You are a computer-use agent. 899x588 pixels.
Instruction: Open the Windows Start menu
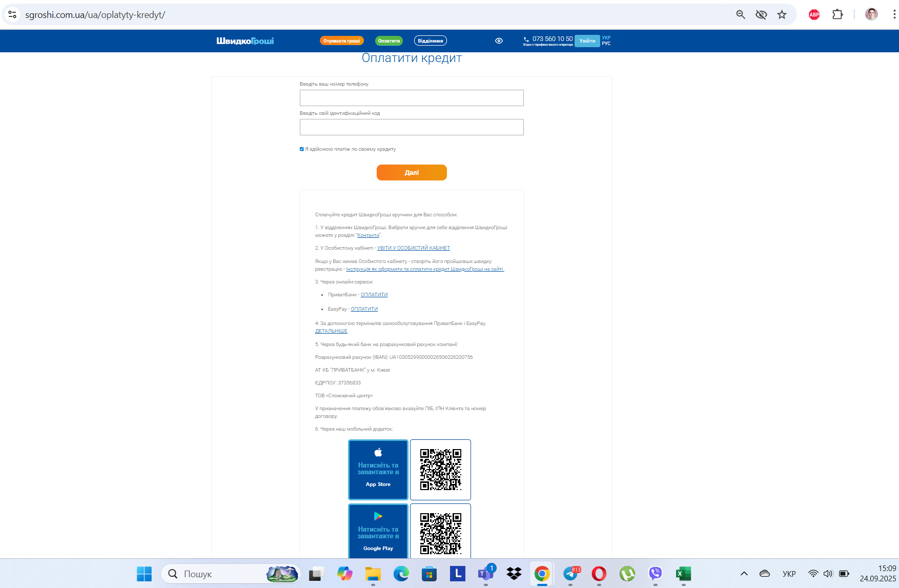click(144, 574)
